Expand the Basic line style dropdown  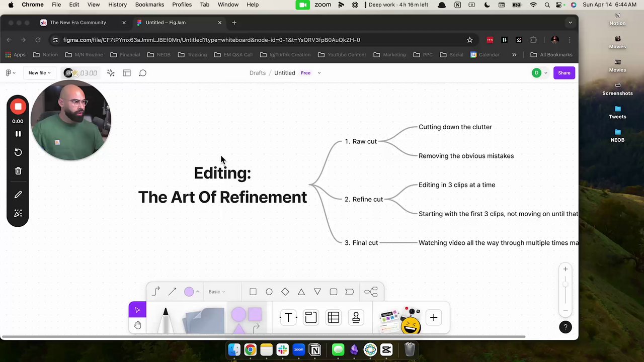pos(217,292)
